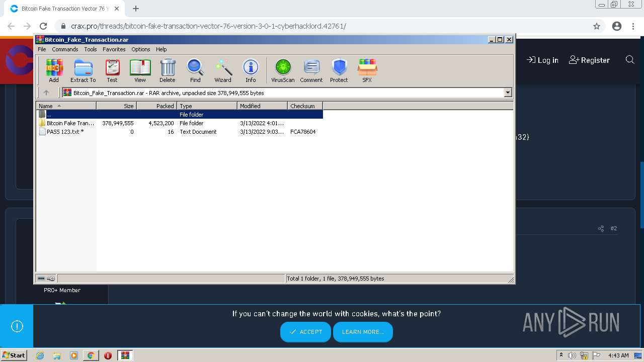Reload the page in Chrome
The image size is (644, 362).
(43, 26)
